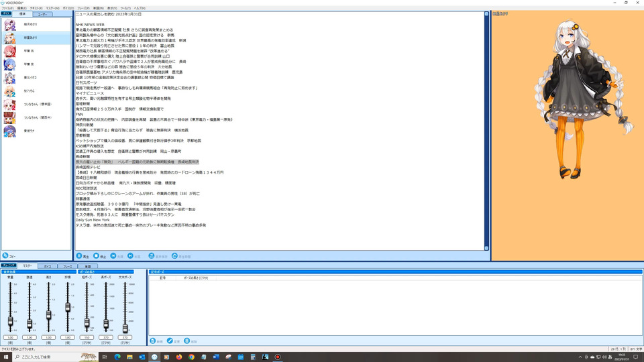This screenshot has height=362, width=644.
Task: Click the コピー voice copy icon
Action: point(5,255)
